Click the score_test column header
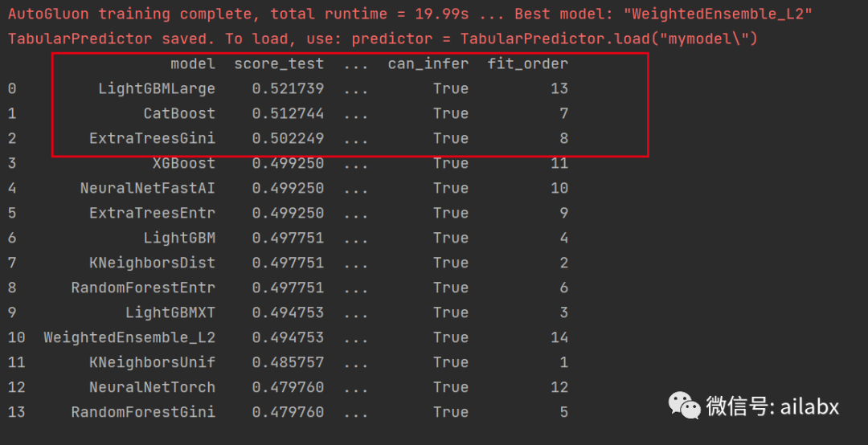The image size is (868, 445). [279, 64]
